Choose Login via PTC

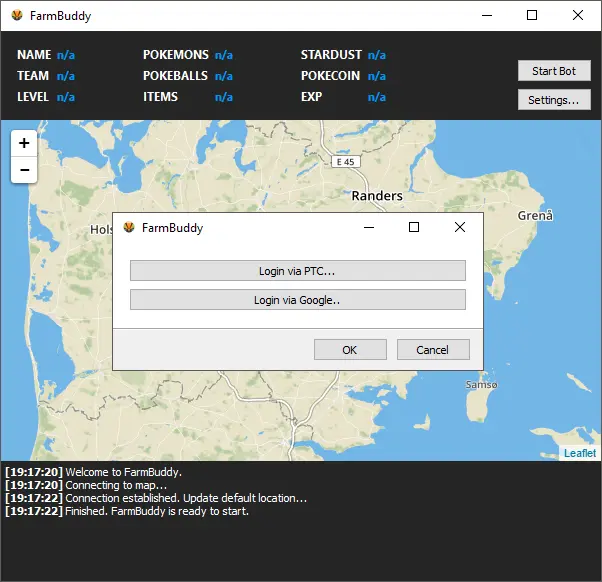(298, 271)
